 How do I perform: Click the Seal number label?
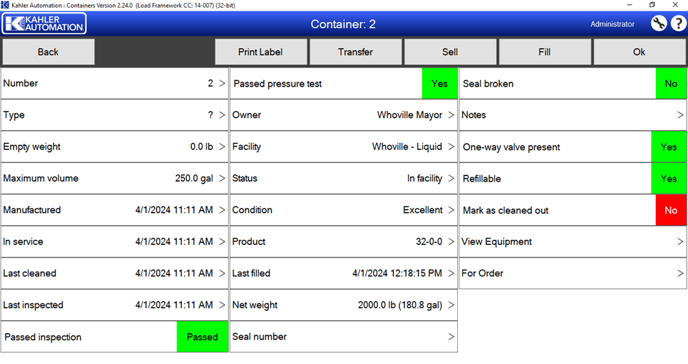pyautogui.click(x=259, y=336)
